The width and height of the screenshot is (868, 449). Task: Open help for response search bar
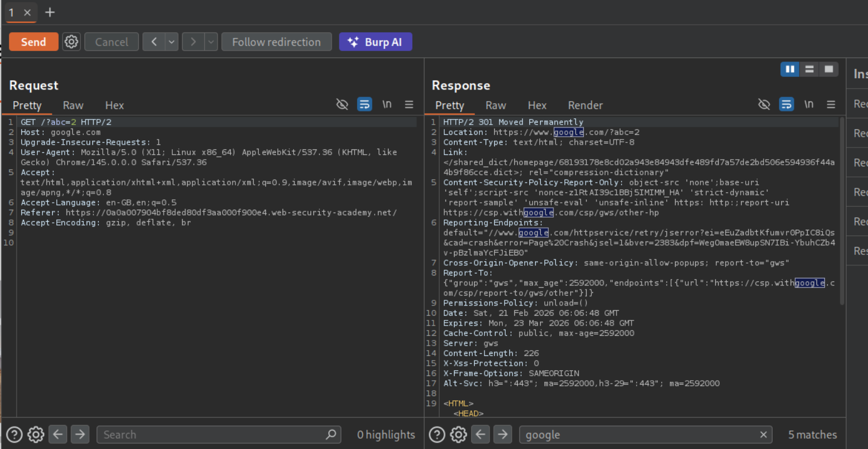[437, 435]
